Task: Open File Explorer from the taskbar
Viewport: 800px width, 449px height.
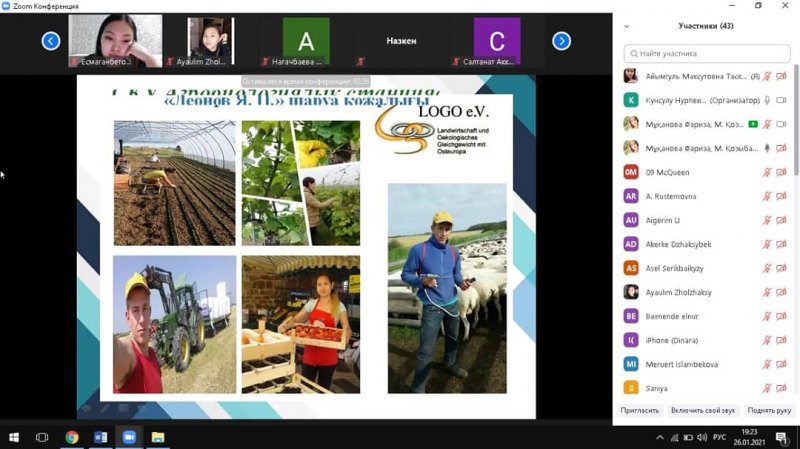Action: 158,437
